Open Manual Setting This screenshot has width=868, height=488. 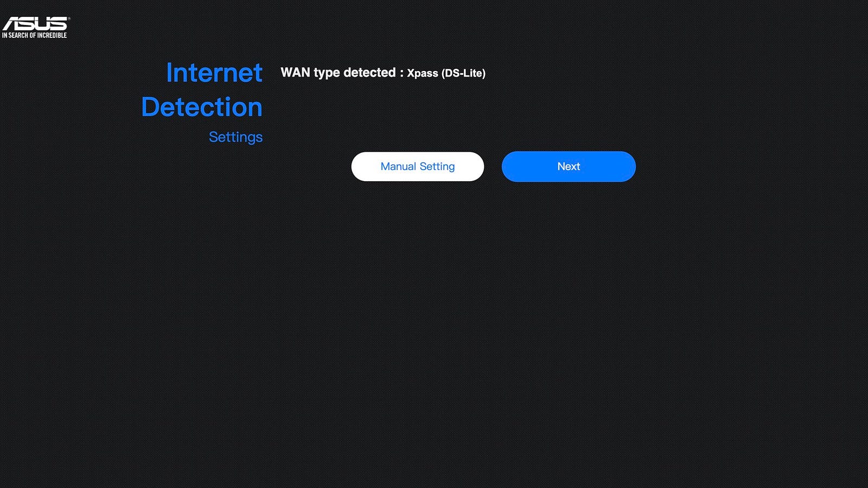(x=418, y=166)
